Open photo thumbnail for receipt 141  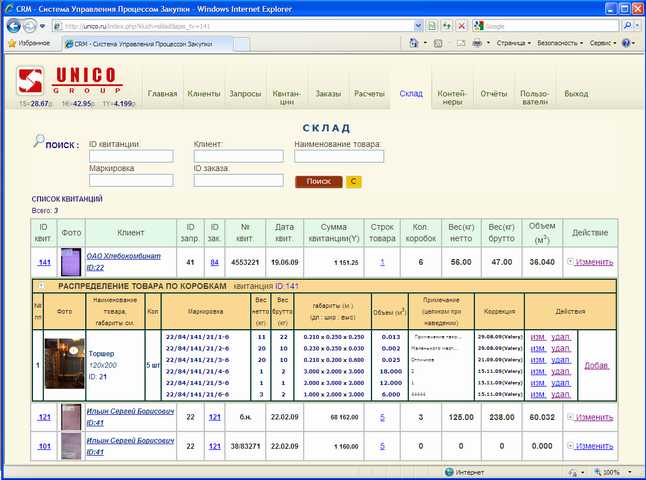tap(71, 262)
